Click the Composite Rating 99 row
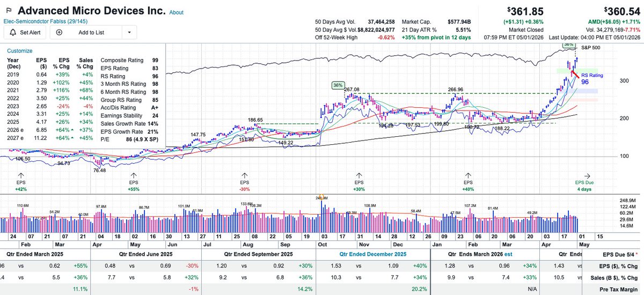The width and height of the screenshot is (644, 295). pos(130,61)
